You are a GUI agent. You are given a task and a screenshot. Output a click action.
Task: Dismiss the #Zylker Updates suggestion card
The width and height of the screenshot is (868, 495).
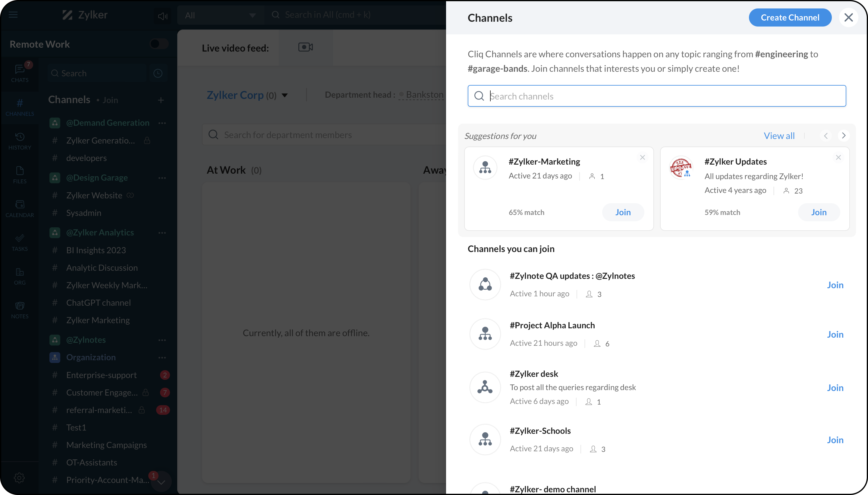point(838,157)
